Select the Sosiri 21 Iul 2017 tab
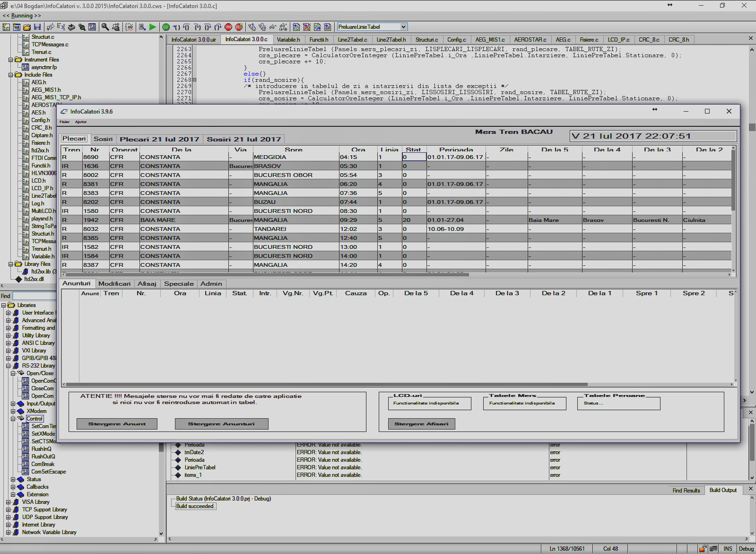Screen dimensions: 756x554 click(x=244, y=139)
